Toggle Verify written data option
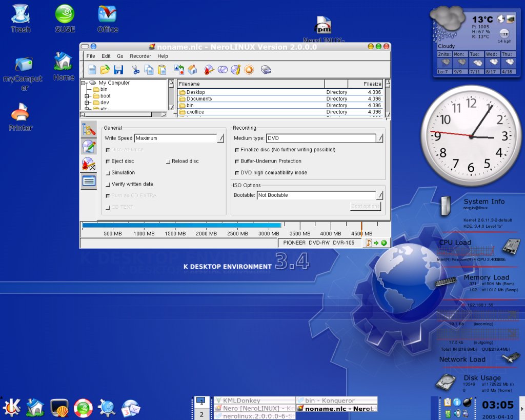The image size is (525, 420). pos(108,184)
